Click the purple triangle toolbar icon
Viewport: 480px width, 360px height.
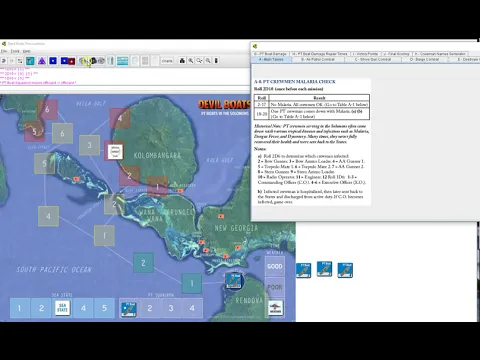(42, 61)
